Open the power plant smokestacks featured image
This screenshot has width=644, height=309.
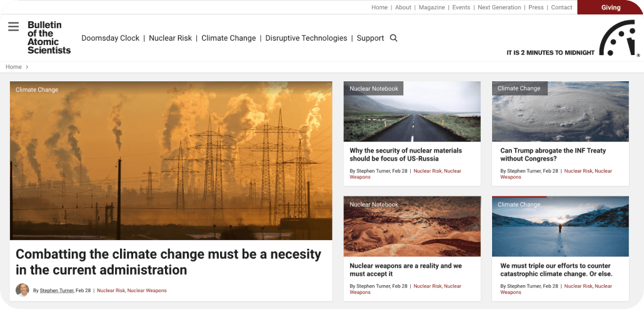click(x=171, y=161)
